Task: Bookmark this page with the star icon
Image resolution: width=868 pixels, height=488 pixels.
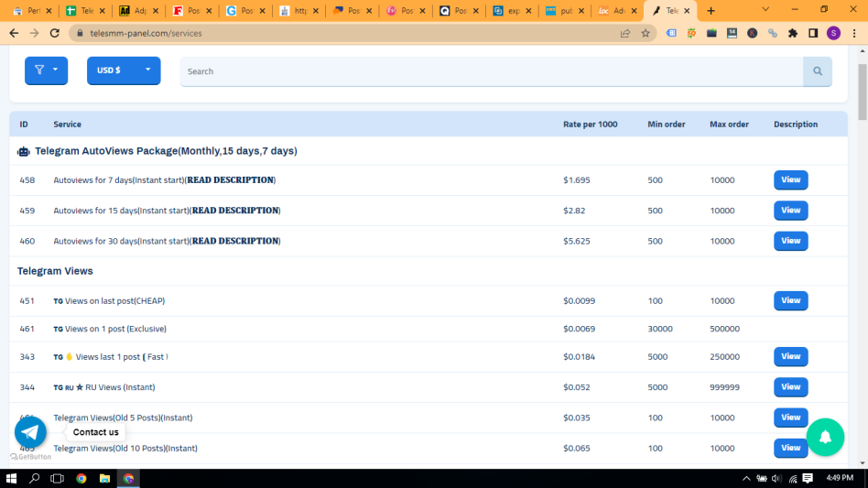Action: [x=646, y=33]
